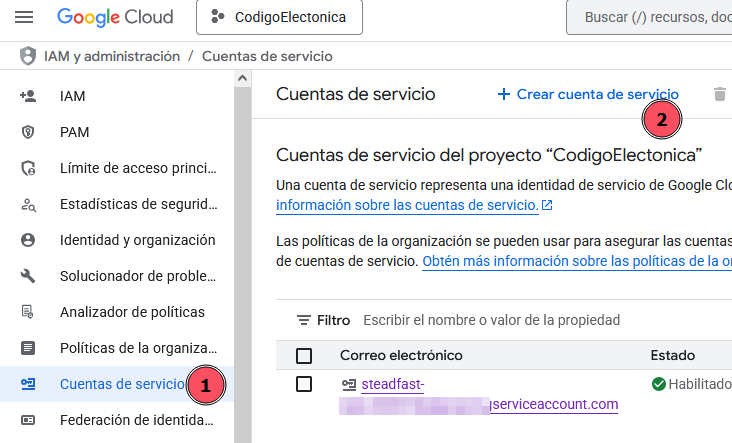732x443 pixels.
Task: Click the sidebar scroll-up arrow
Action: [x=242, y=78]
